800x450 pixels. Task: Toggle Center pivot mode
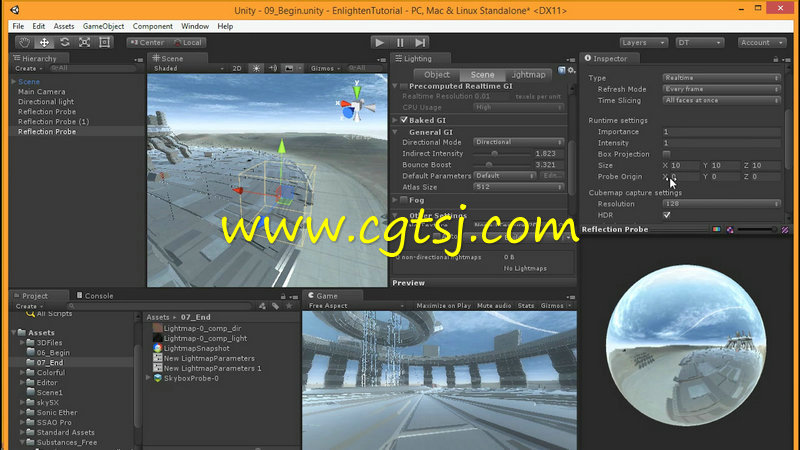pos(147,43)
